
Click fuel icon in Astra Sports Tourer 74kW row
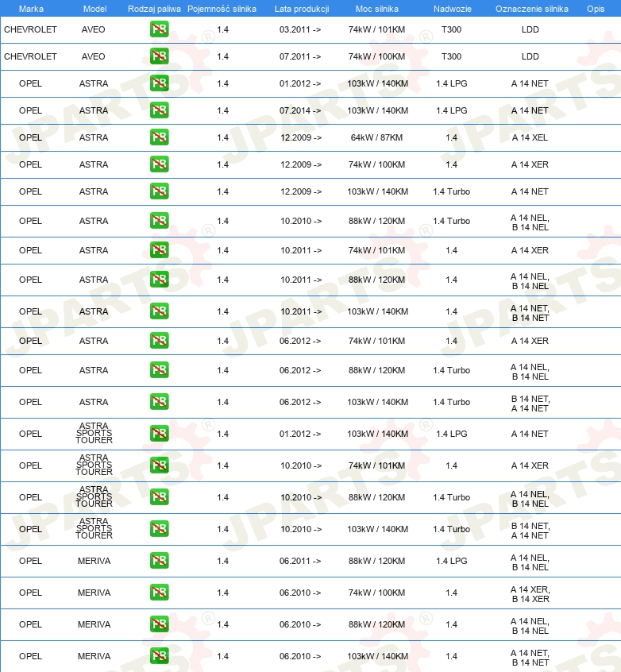pos(159,465)
